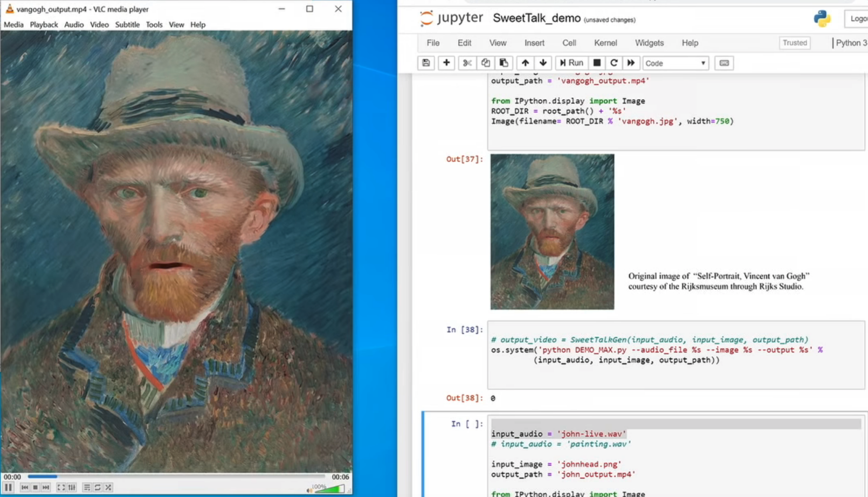Seek on the VLC playback progress bar

176,477
